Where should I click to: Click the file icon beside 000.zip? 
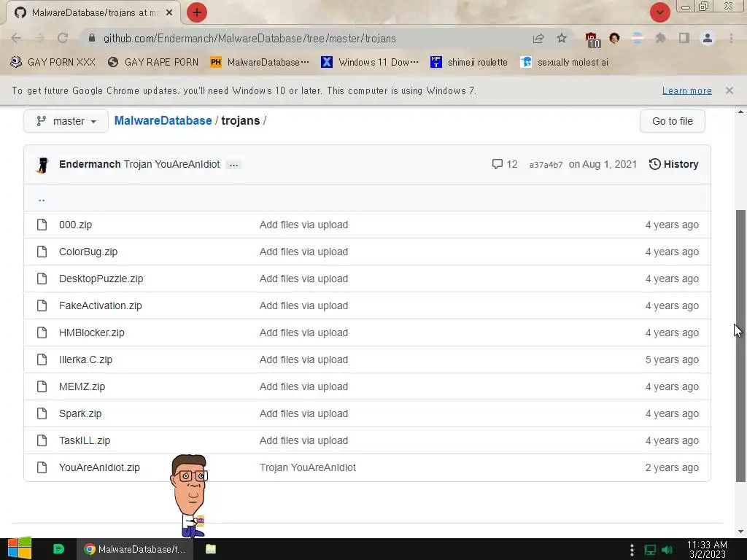[42, 225]
